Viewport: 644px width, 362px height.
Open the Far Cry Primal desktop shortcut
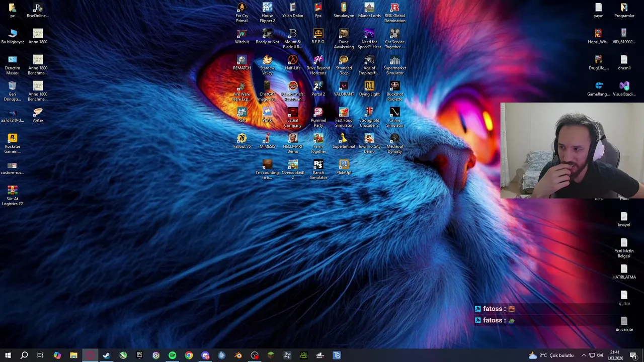(x=242, y=13)
